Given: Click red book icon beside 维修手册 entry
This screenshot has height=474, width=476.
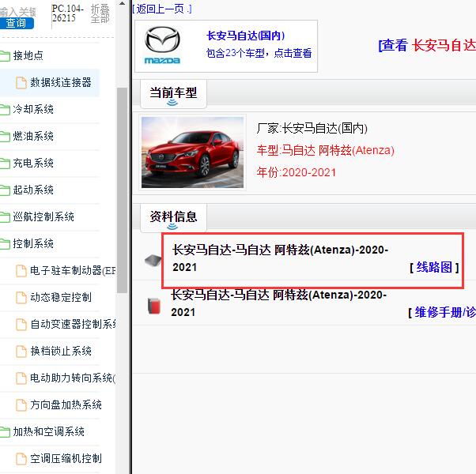Looking at the screenshot, I should (154, 306).
